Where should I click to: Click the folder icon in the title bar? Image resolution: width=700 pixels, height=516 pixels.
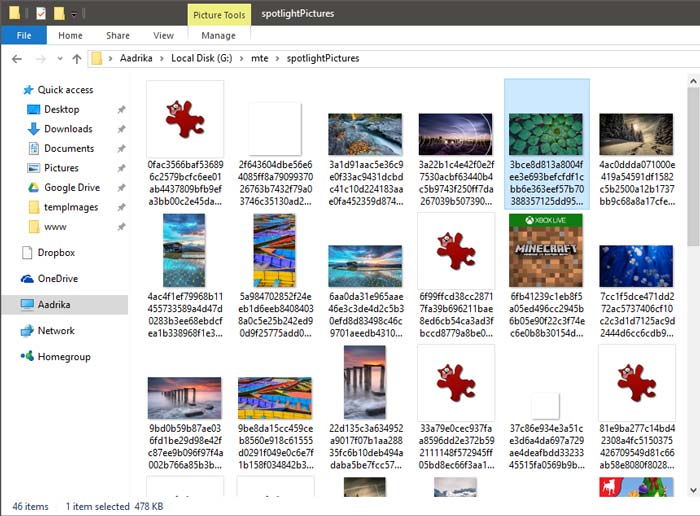click(x=14, y=13)
